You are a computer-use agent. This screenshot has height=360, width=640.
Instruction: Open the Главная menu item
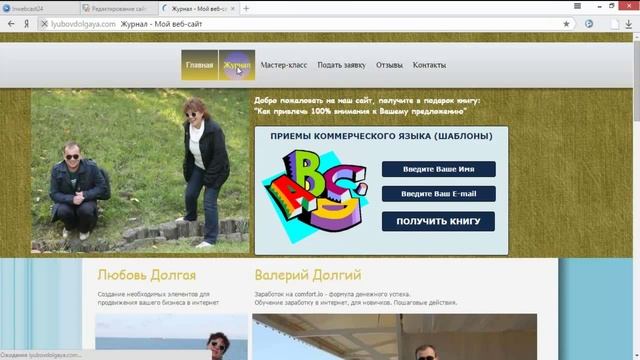[199, 65]
